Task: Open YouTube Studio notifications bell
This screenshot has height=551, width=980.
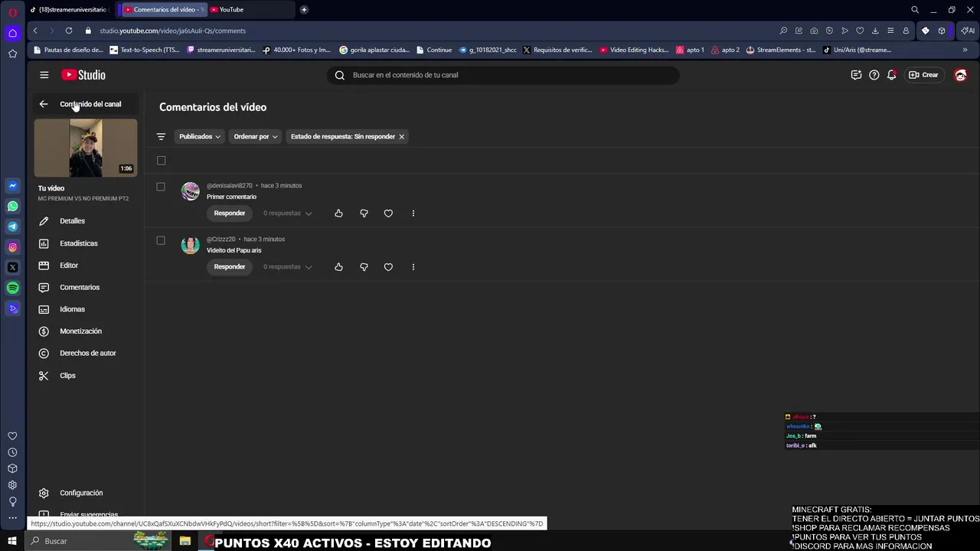Action: [891, 75]
